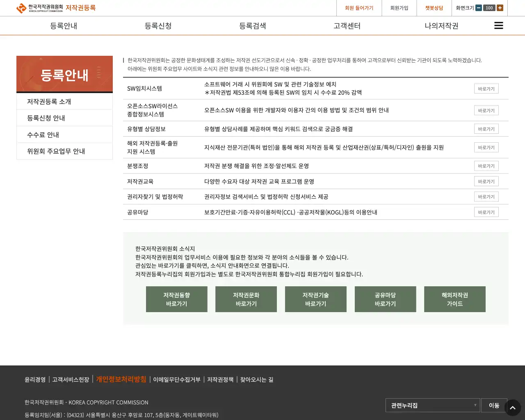
Task: Click the scroll-to-top arrow button
Action: click(513, 408)
